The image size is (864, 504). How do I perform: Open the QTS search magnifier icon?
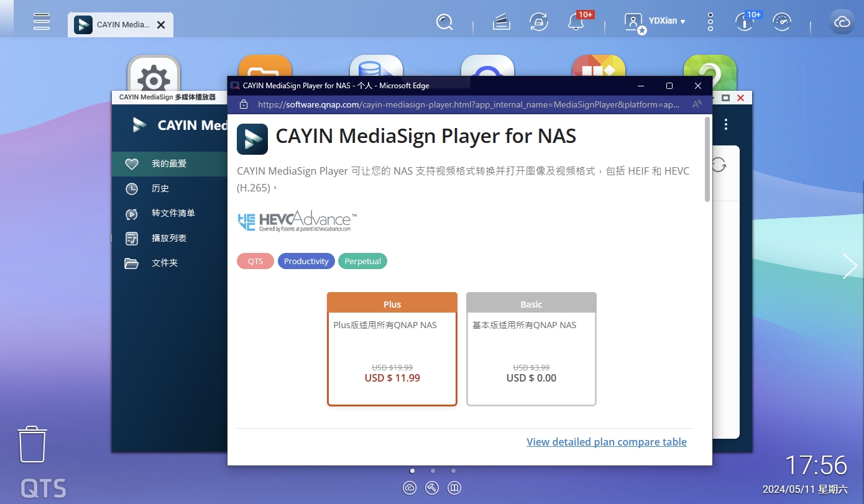444,22
